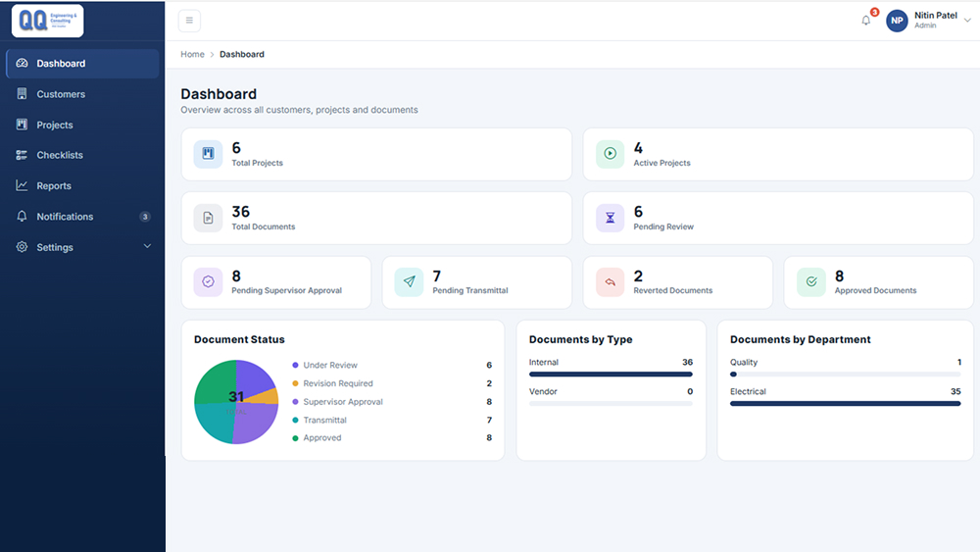Open the Total Documents card
The image size is (980, 552).
click(x=376, y=219)
